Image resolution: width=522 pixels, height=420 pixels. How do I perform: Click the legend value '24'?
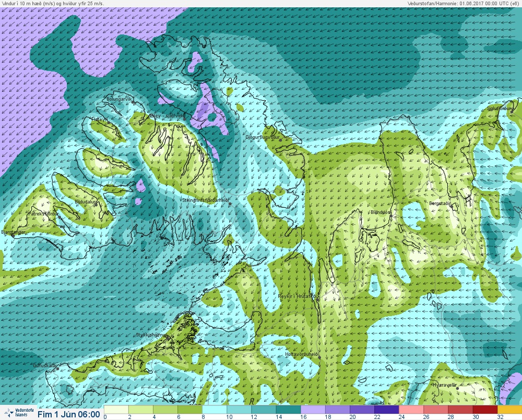[x=402, y=417]
